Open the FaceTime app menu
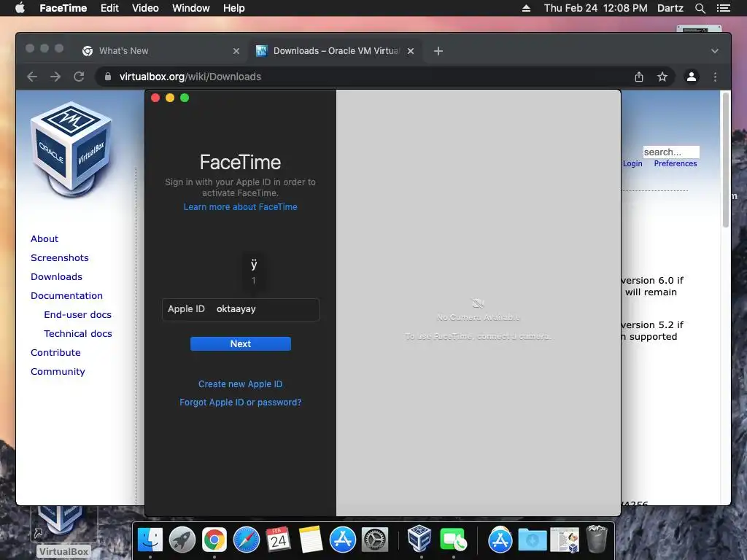Viewport: 747px width, 560px height. (x=63, y=8)
